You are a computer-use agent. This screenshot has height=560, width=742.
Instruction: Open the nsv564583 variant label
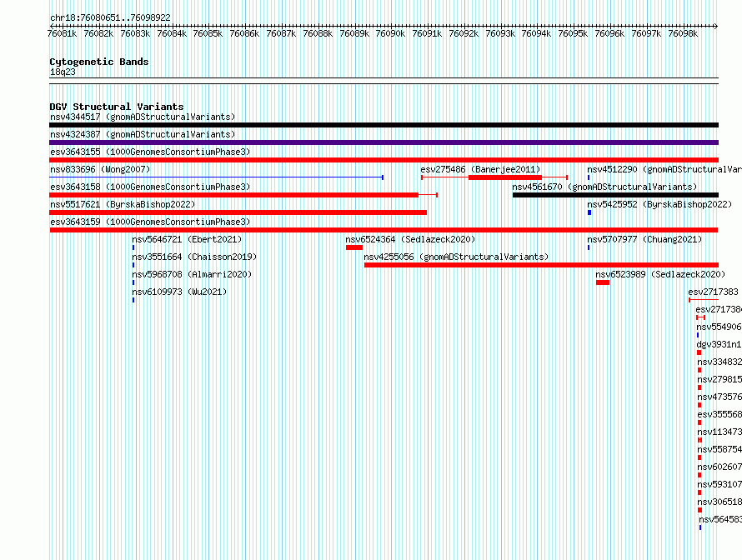[x=720, y=519]
